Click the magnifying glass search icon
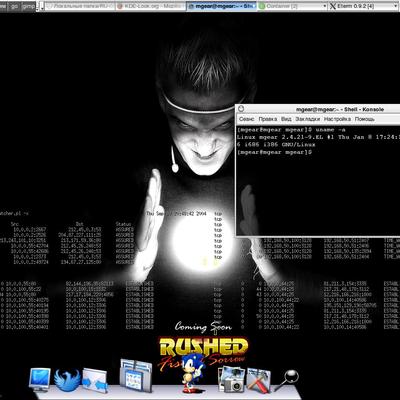Screen dimensions: 400x400 click(x=287, y=380)
